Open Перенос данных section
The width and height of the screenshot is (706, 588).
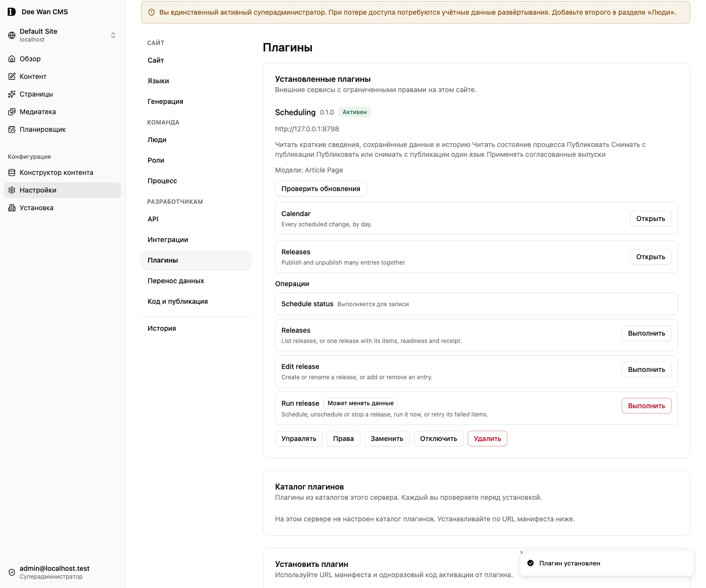point(196,281)
